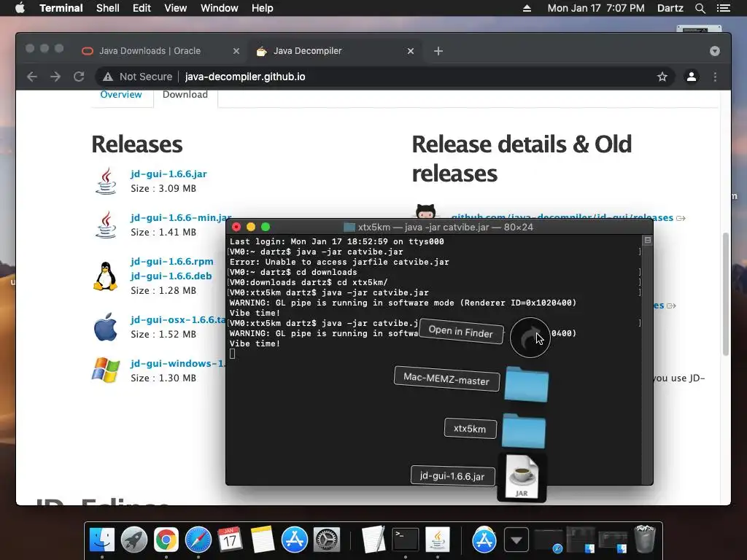Open System Preferences gear in Dock

pos(326,540)
